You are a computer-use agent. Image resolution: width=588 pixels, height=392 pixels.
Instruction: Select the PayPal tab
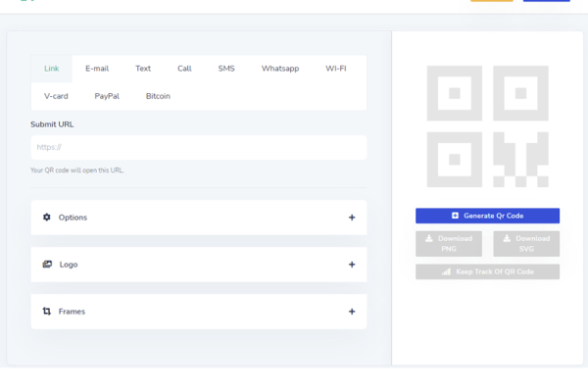point(107,96)
